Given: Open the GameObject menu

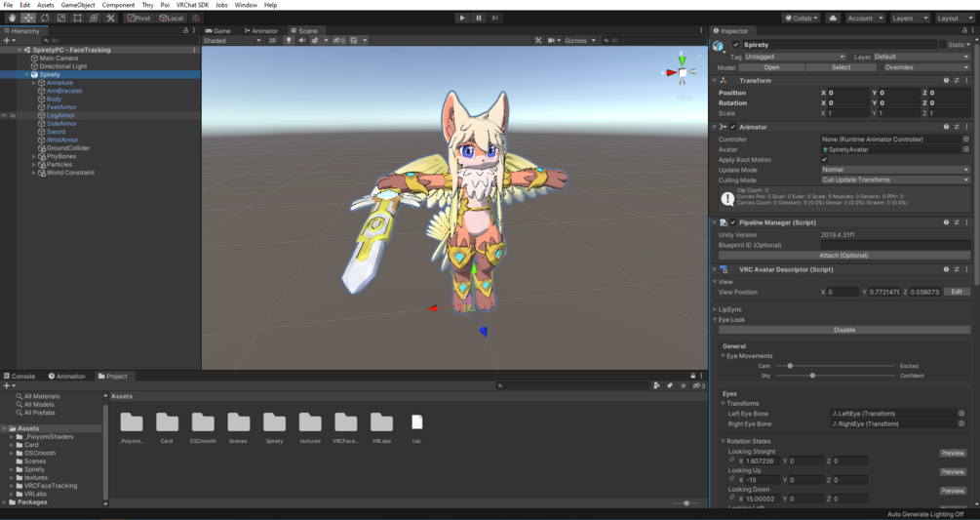Looking at the screenshot, I should [77, 5].
